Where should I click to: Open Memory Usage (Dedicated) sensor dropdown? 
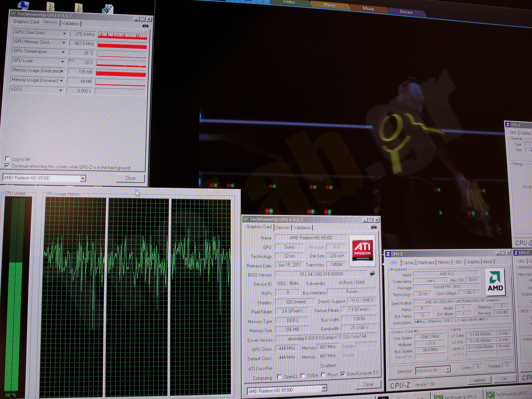62,71
